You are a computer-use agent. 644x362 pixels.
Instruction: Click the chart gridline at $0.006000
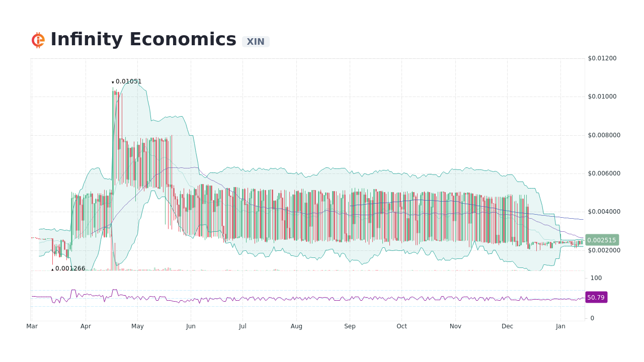pyautogui.click(x=302, y=173)
